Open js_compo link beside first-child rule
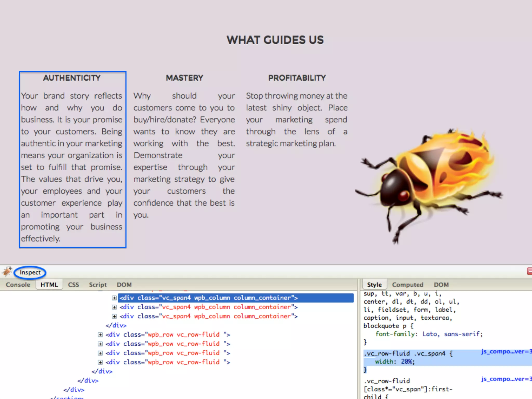 (506, 379)
